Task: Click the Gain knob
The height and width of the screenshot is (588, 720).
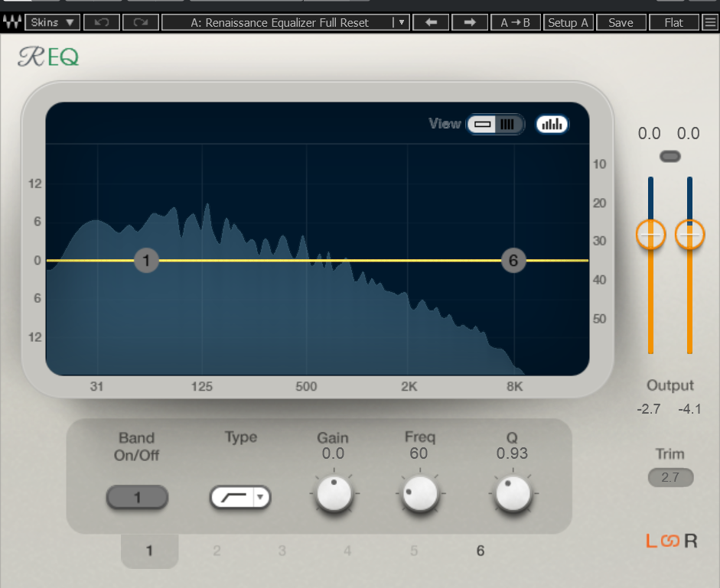Action: (334, 494)
